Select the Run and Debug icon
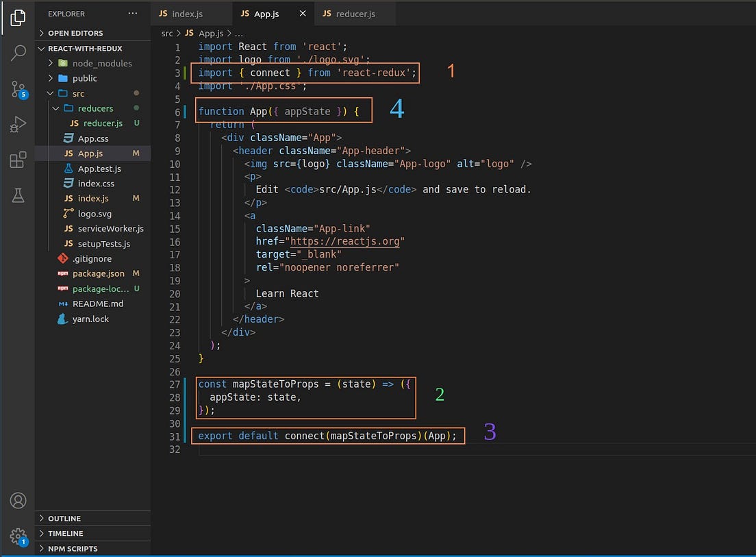 (17, 124)
